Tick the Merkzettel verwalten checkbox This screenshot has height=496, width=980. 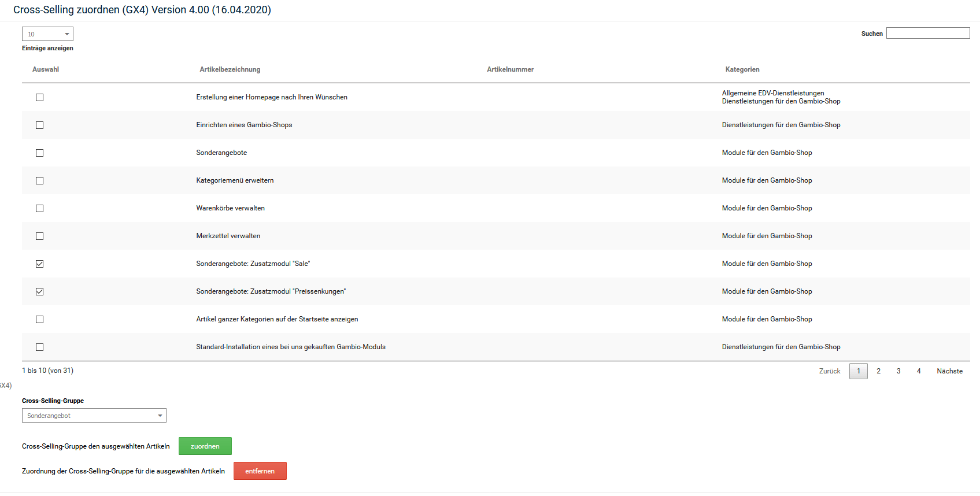(39, 236)
